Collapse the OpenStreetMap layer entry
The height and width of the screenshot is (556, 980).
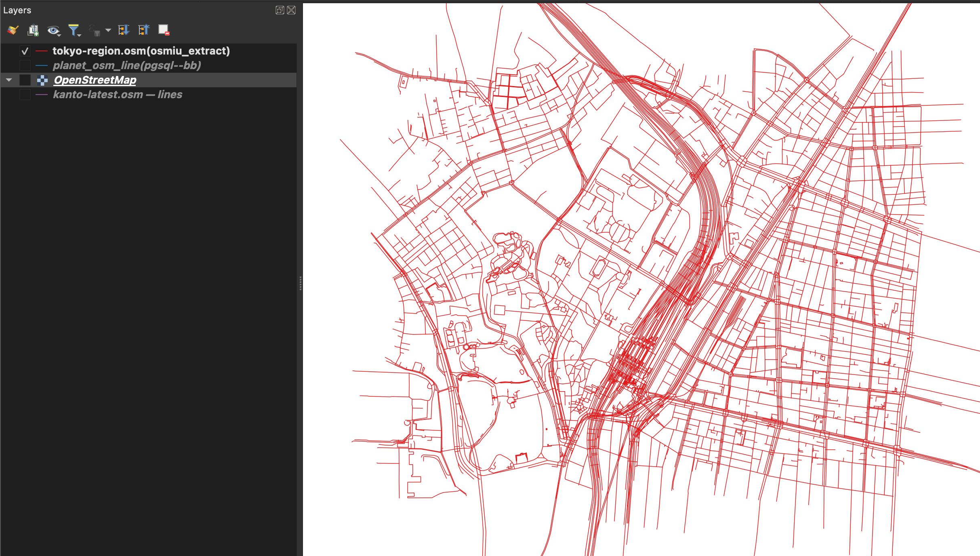pyautogui.click(x=8, y=80)
